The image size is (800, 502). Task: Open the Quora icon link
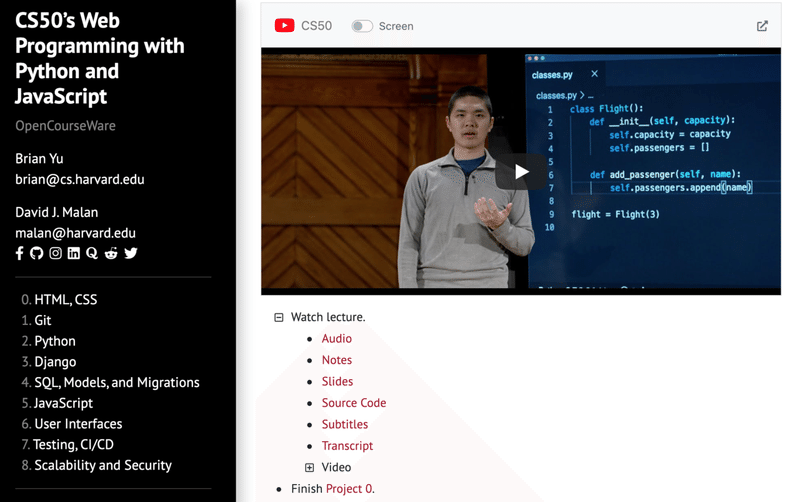[x=92, y=253]
